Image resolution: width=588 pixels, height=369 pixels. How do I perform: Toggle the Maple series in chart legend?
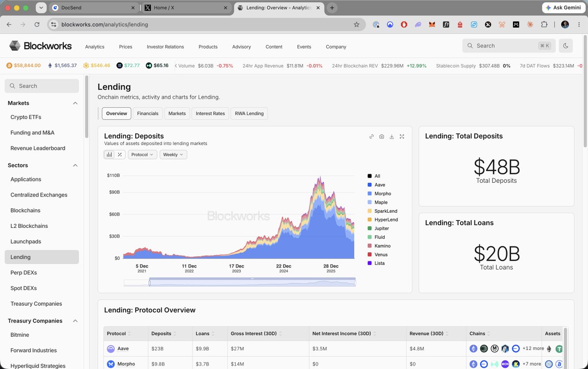click(x=377, y=202)
